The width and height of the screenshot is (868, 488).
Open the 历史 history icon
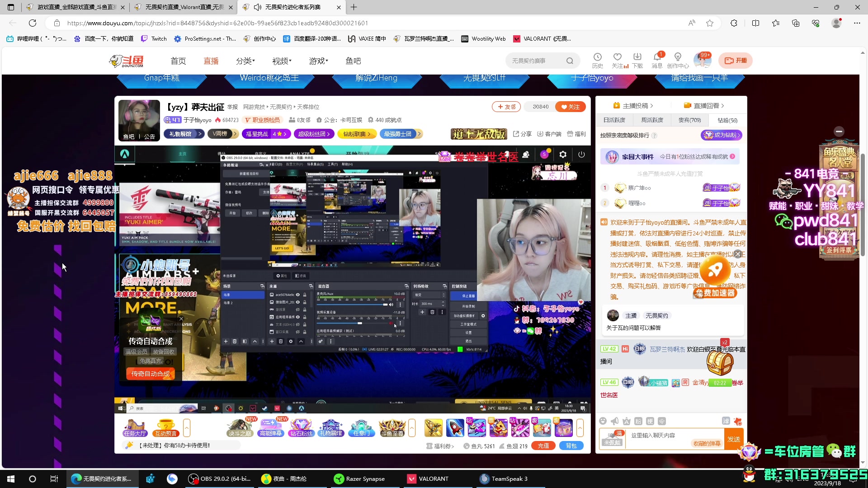pos(597,57)
